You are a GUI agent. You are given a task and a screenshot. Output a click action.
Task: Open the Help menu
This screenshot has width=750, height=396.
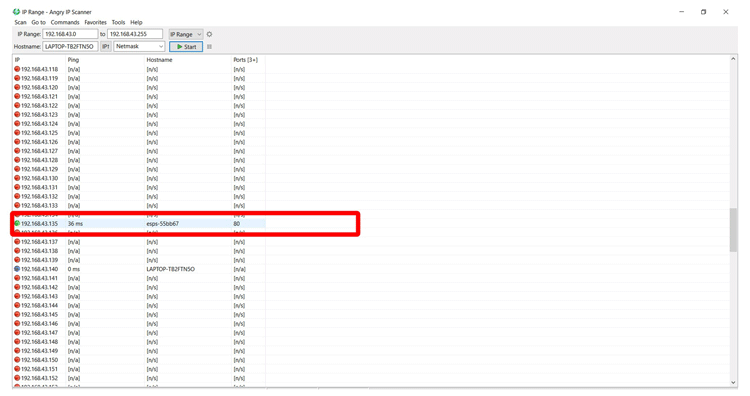[136, 22]
